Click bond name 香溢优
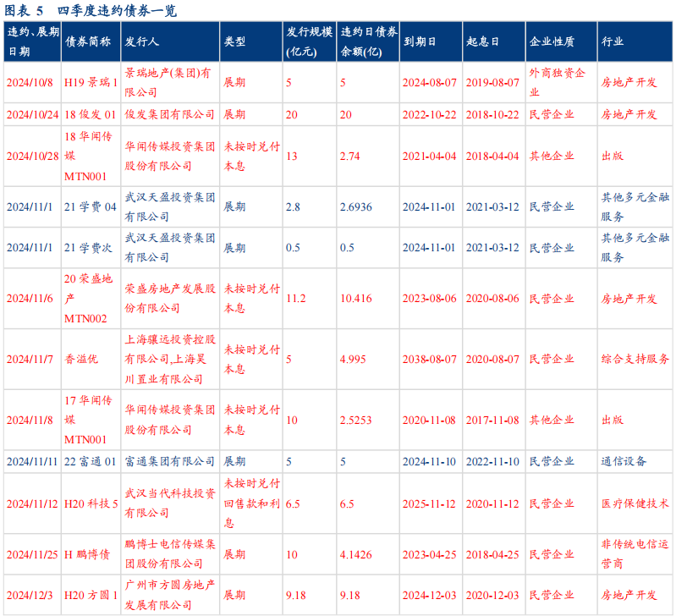The height and width of the screenshot is (616, 676). pos(81,359)
